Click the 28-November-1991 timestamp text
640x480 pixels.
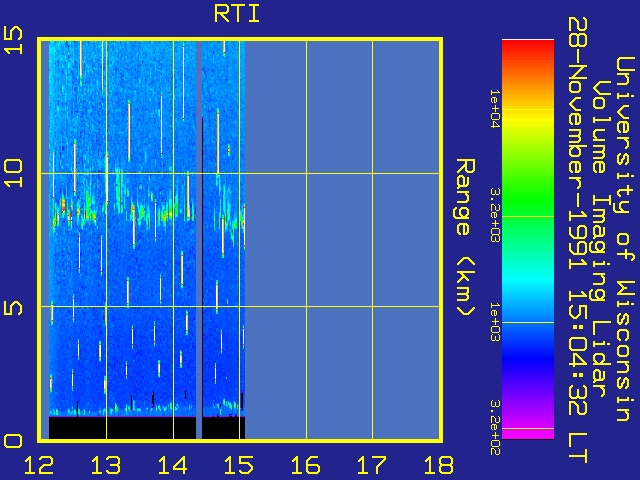pyautogui.click(x=577, y=240)
